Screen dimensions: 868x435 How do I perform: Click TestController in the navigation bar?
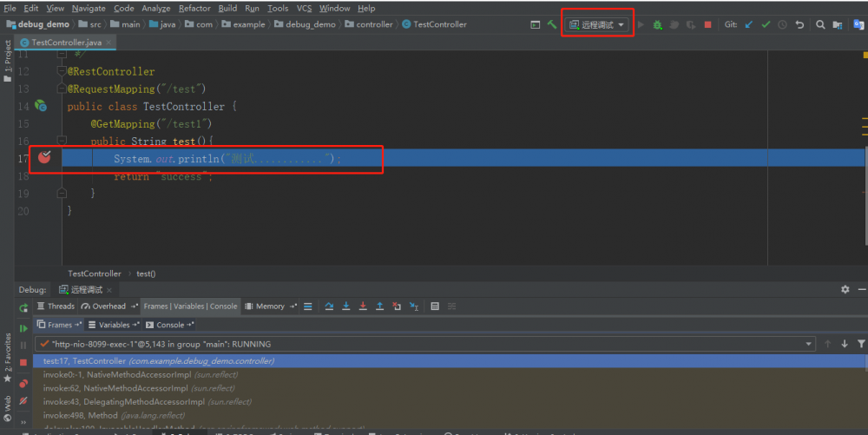point(434,24)
